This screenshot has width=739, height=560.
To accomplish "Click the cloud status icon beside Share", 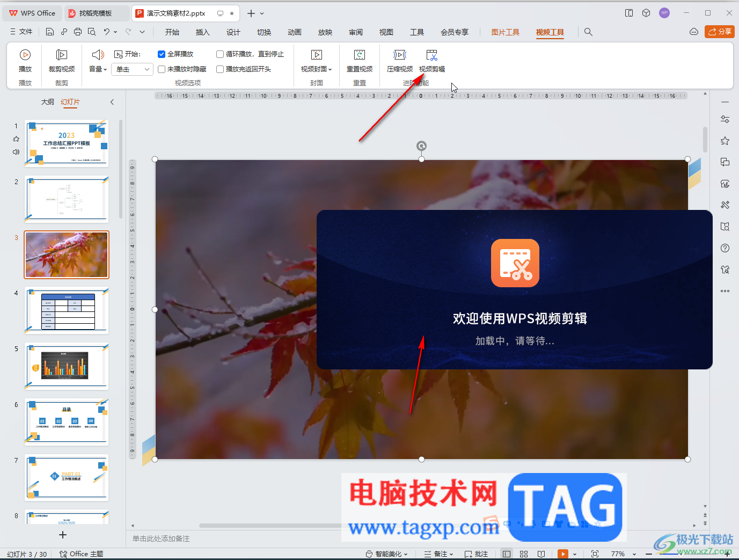I will [693, 32].
